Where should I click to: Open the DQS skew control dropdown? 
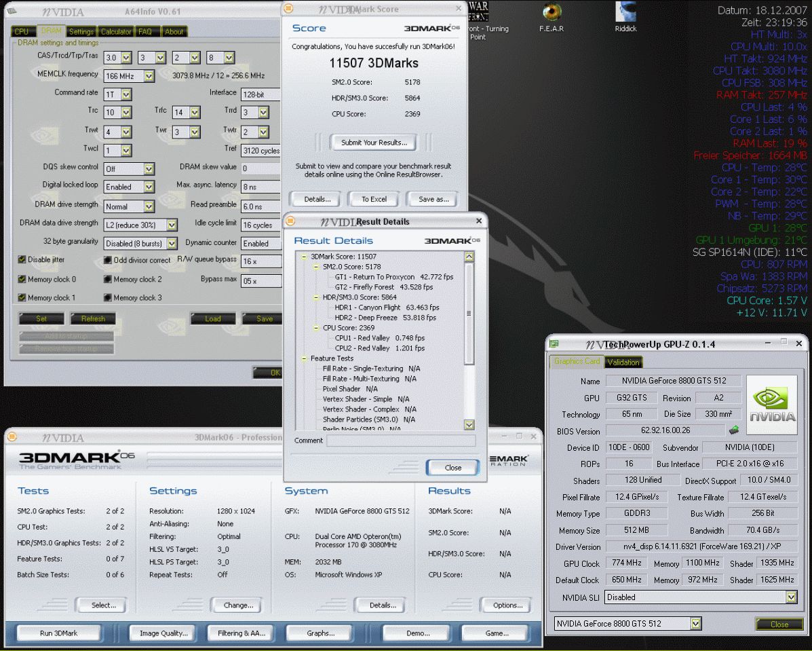coord(149,169)
